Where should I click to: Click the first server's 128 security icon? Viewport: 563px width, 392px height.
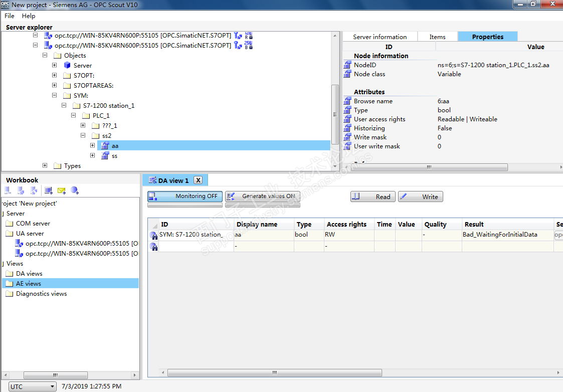(x=249, y=35)
